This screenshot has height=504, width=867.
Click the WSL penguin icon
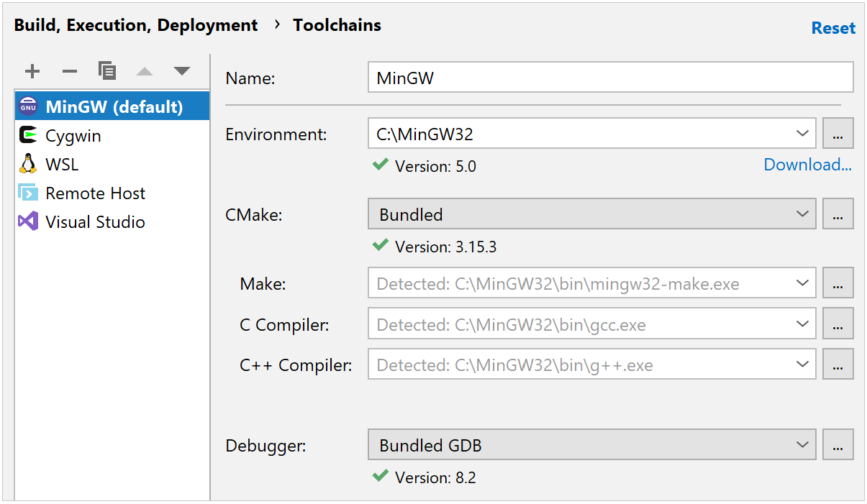click(x=28, y=164)
